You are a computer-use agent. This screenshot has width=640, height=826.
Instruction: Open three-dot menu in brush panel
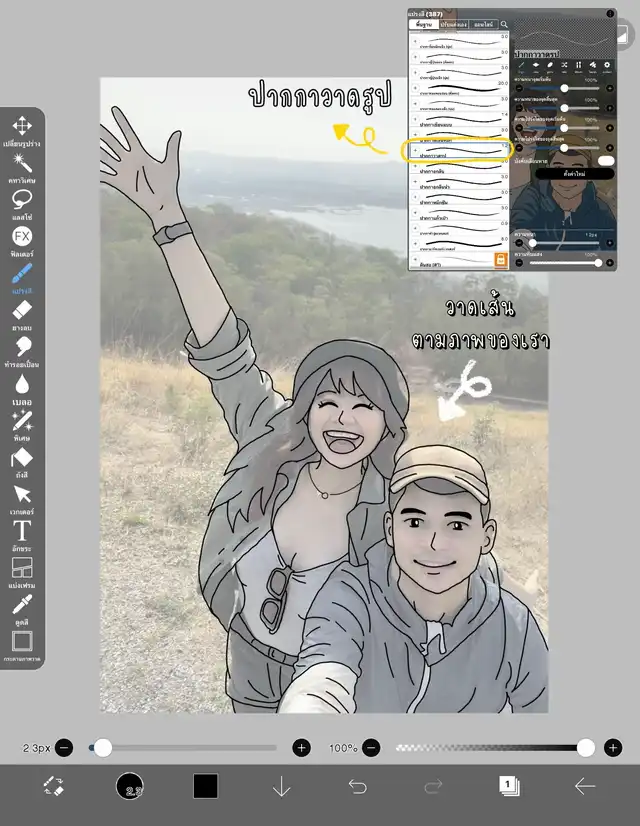coord(610,14)
